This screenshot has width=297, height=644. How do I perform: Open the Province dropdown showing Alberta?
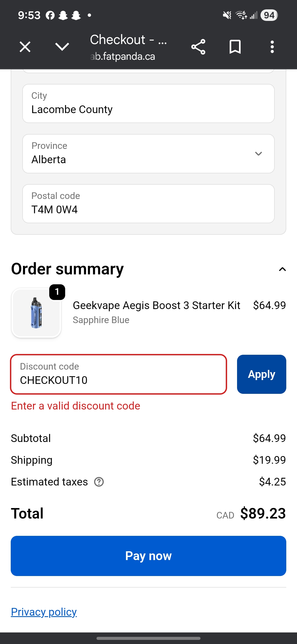(148, 154)
